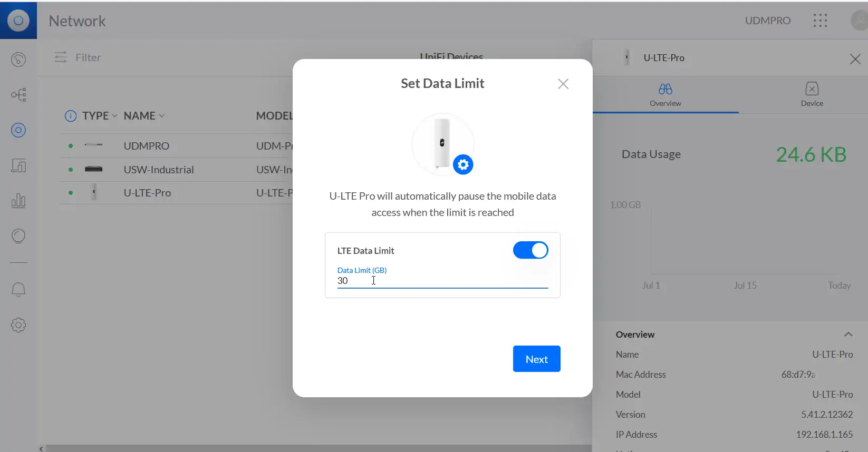Click the Next button
Image resolution: width=868 pixels, height=452 pixels.
click(x=536, y=359)
